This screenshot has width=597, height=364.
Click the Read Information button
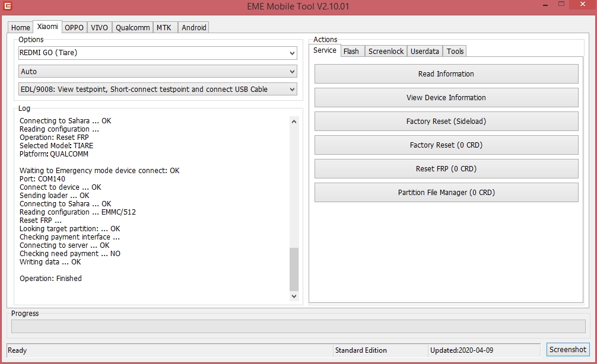click(446, 74)
